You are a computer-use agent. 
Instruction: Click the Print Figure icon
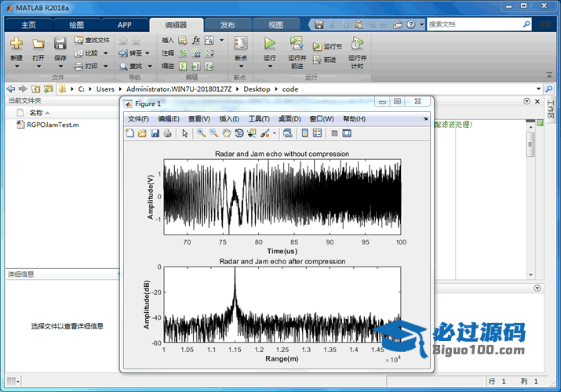click(167, 133)
